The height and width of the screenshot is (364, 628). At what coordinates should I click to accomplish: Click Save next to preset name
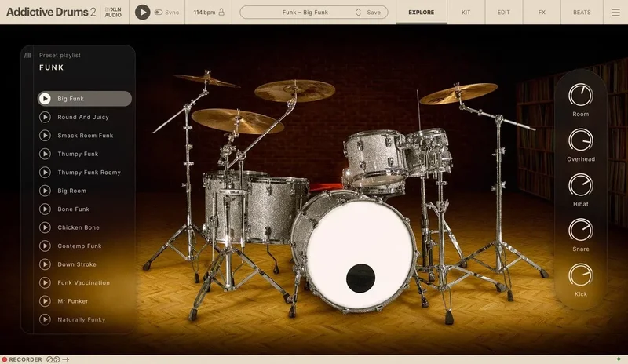point(374,13)
